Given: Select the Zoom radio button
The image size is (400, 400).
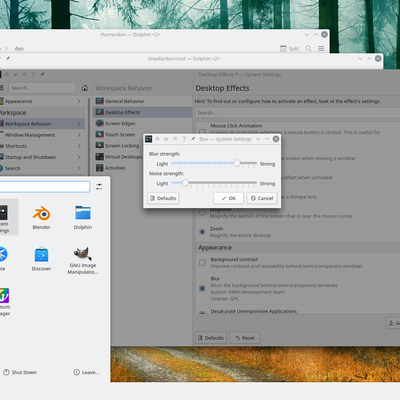Looking at the screenshot, I should (202, 232).
